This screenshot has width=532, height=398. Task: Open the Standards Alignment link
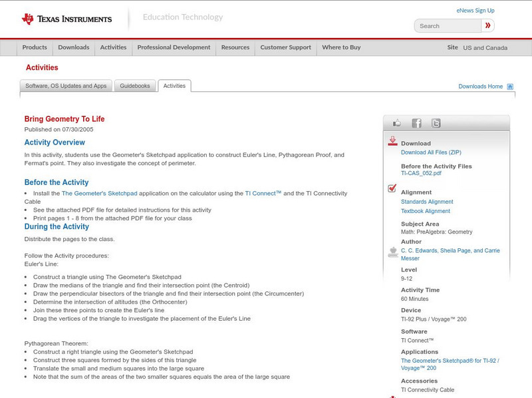427,202
